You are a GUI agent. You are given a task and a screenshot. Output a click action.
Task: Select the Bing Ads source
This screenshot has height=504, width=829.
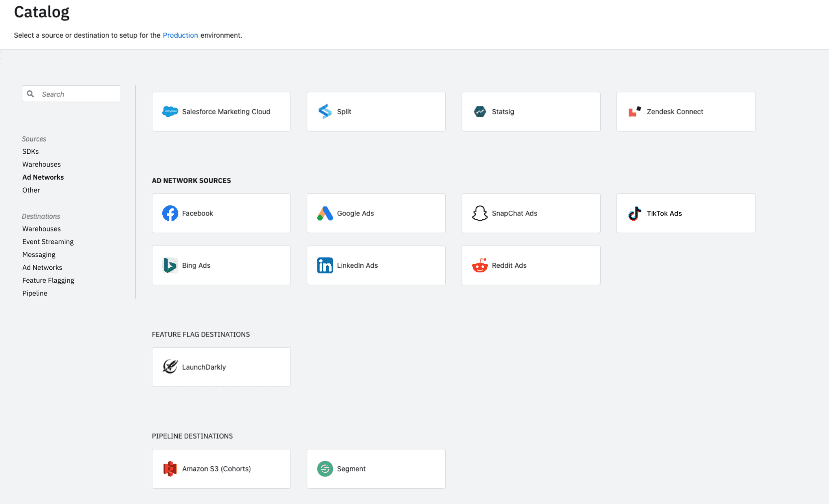pos(221,265)
